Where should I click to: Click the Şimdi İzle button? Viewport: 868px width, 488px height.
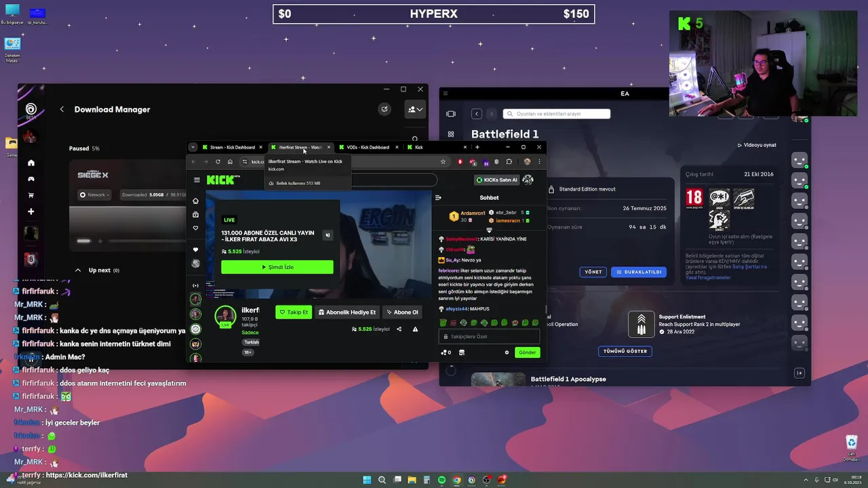277,267
